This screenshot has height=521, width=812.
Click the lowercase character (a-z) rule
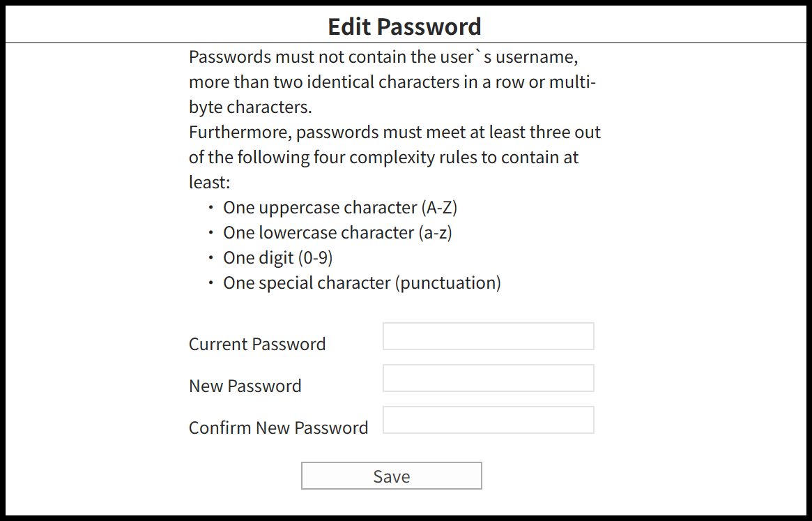[x=337, y=233]
